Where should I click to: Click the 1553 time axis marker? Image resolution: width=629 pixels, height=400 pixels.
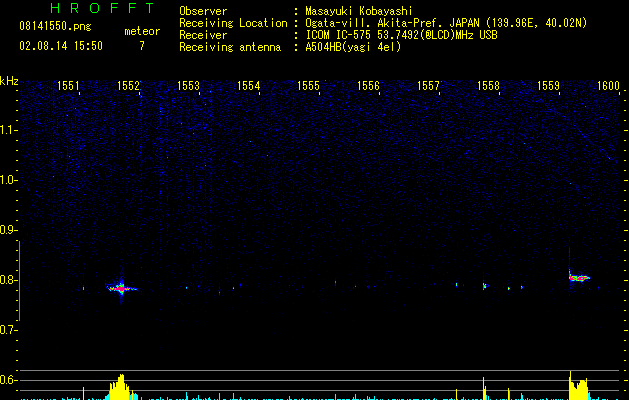click(x=188, y=86)
